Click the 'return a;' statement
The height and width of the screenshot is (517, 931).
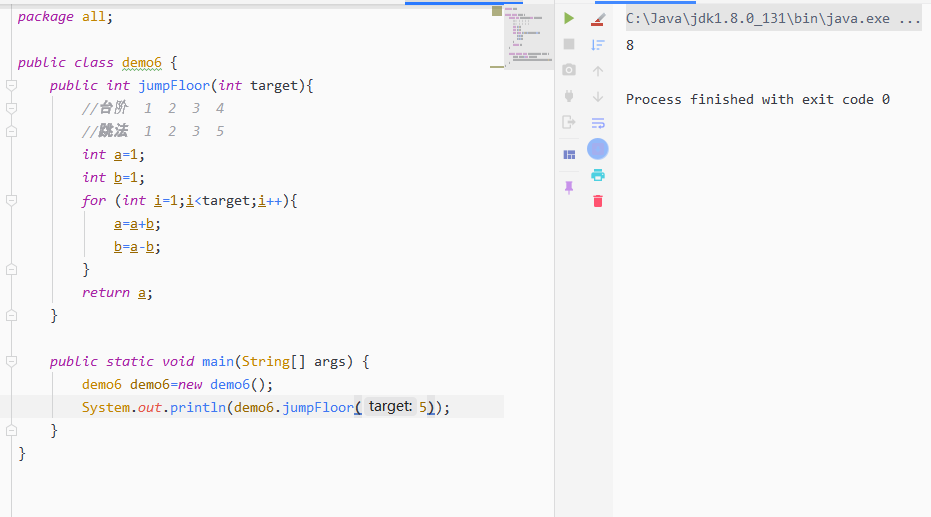[x=117, y=293]
